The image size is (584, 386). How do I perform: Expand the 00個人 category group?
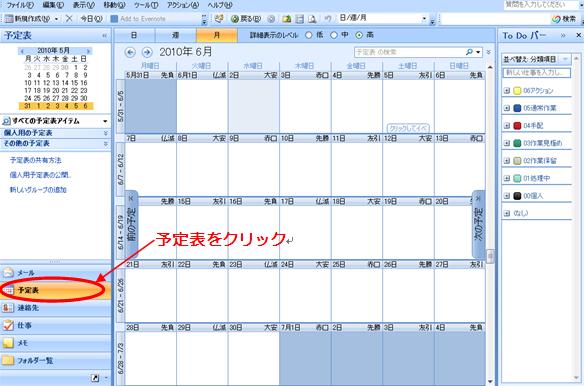[507, 196]
